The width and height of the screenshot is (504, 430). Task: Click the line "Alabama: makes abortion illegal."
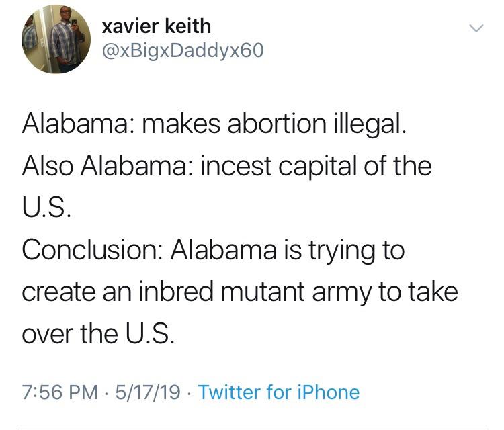[214, 126]
